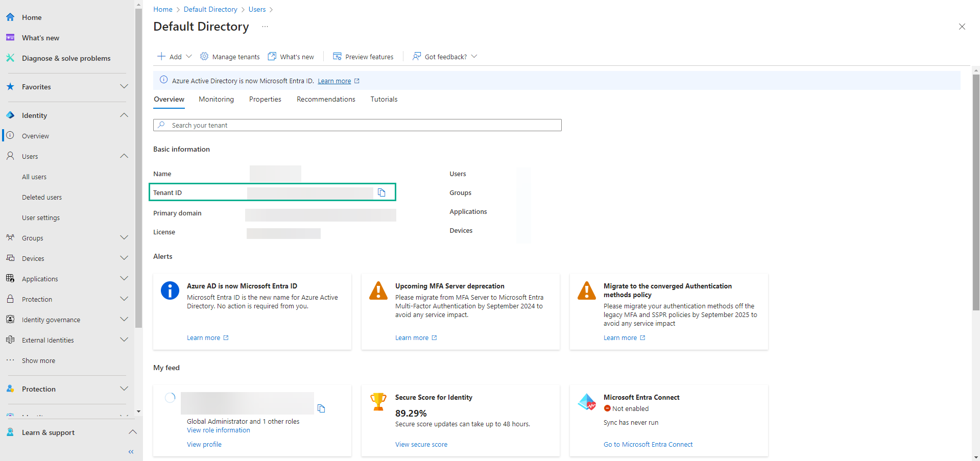
Task: Copy the Tenant ID with copy icon
Action: [381, 192]
